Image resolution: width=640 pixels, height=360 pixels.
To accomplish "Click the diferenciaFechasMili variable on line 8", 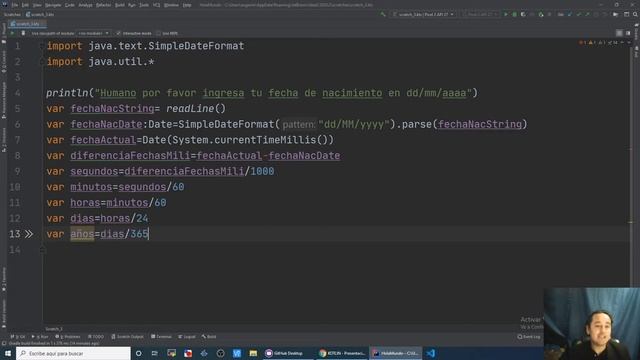I will tap(130, 156).
